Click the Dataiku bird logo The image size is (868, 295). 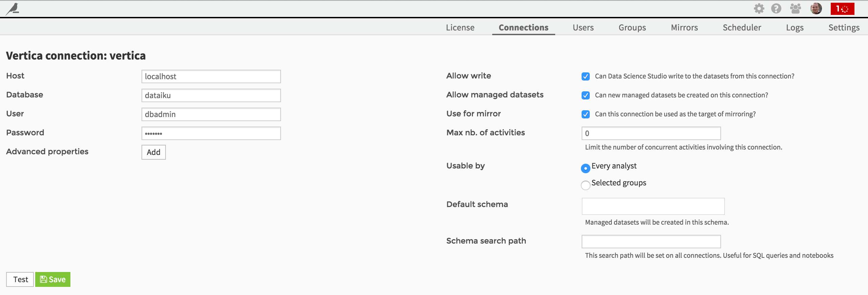coord(13,9)
